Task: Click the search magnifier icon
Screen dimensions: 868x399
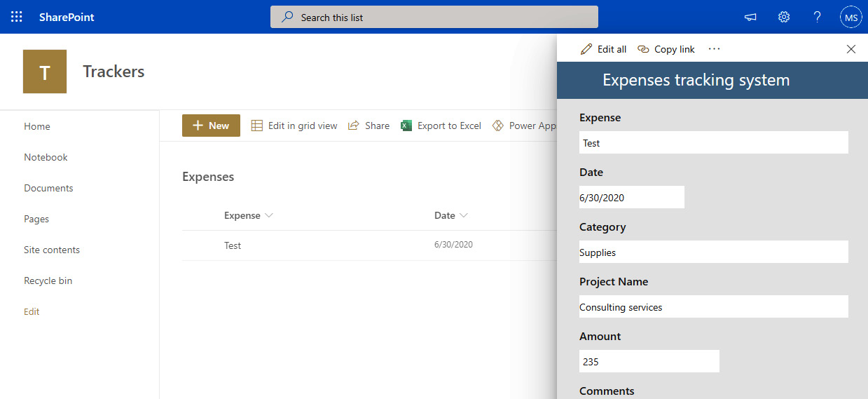Action: tap(287, 17)
